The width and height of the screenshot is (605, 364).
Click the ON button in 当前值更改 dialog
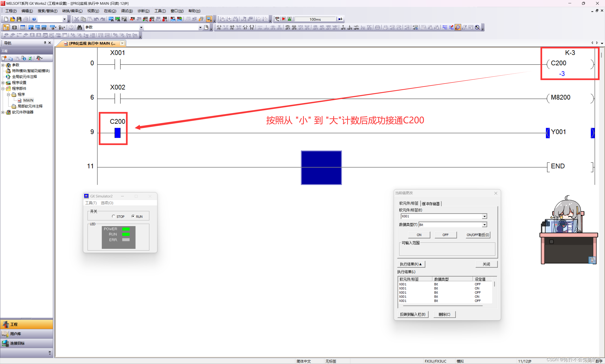pos(419,235)
